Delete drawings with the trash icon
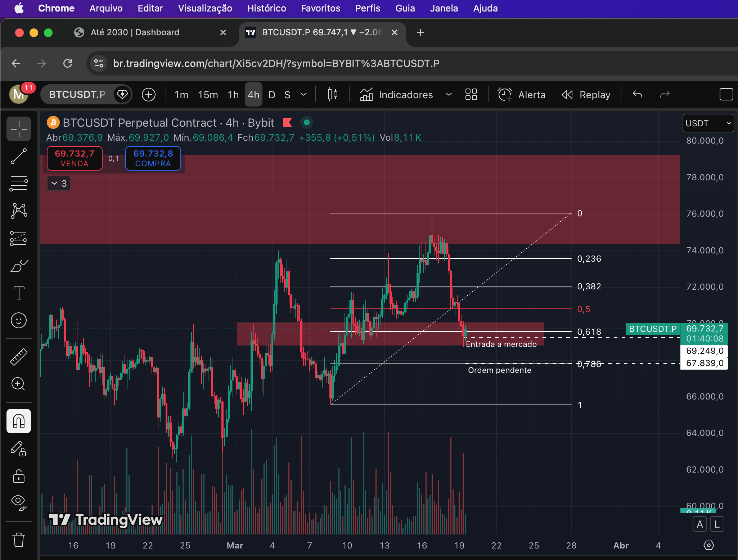The image size is (738, 560). point(19,540)
